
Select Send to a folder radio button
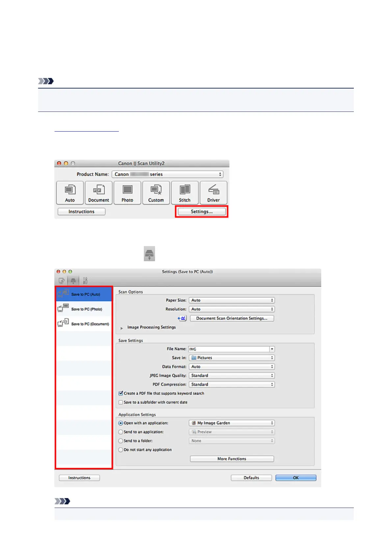click(x=121, y=441)
